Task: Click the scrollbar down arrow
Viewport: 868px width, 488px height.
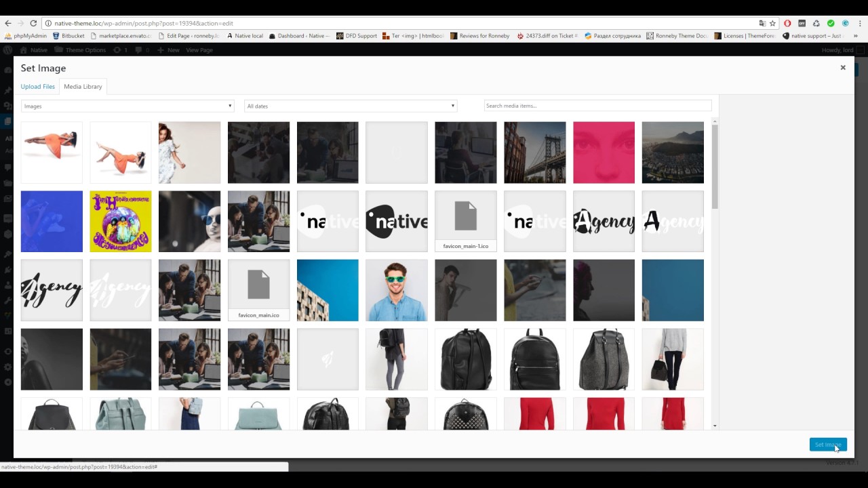Action: click(x=715, y=426)
